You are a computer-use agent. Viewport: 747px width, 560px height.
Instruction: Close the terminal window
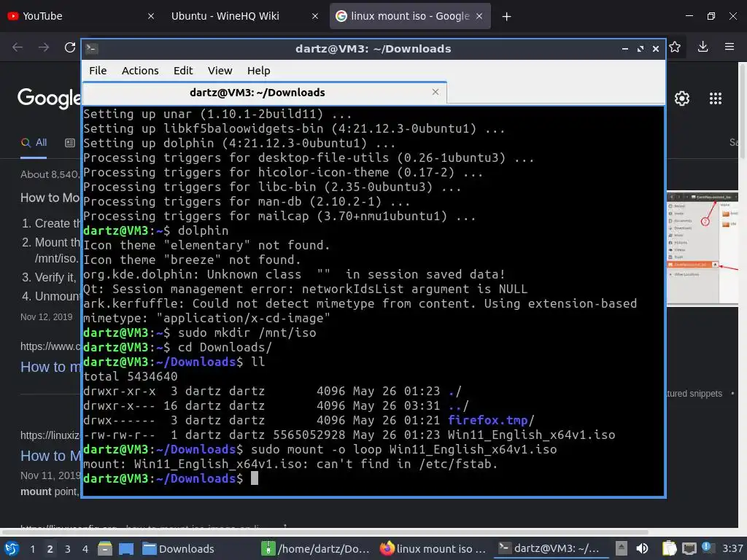coord(656,49)
